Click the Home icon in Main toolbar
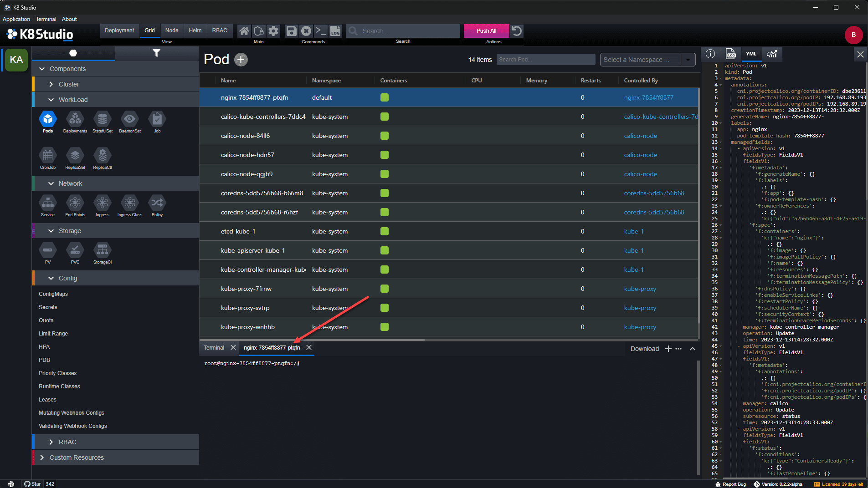The height and width of the screenshot is (488, 868). coord(244,31)
